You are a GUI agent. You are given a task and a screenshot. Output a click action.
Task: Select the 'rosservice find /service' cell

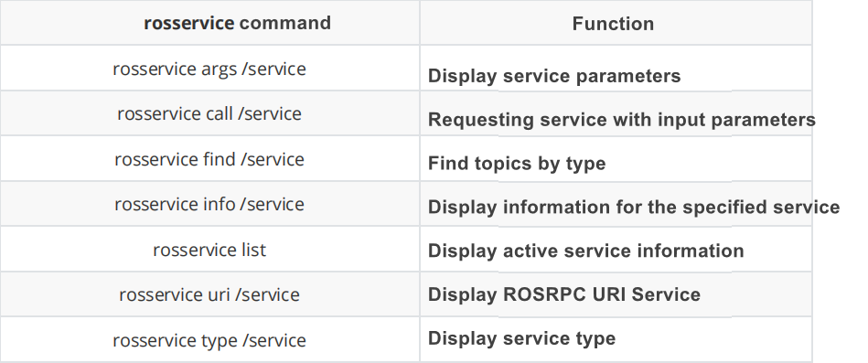[209, 159]
